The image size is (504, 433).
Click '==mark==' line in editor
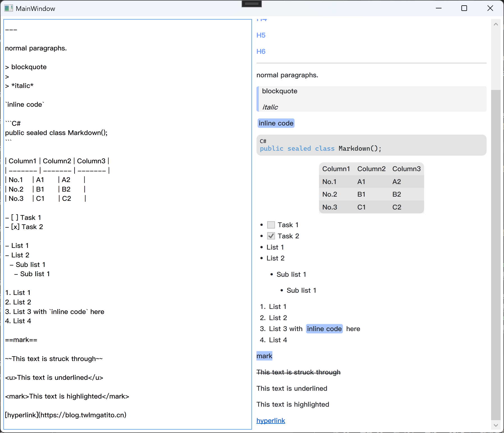[21, 340]
